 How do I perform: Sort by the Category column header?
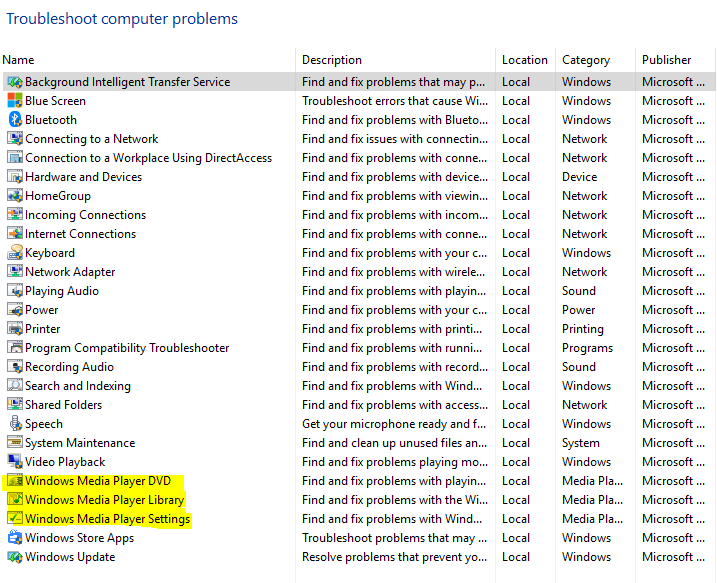pyautogui.click(x=586, y=60)
